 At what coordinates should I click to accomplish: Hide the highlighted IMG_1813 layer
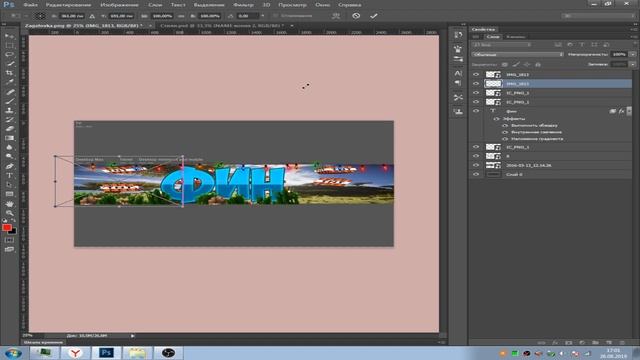coord(476,84)
